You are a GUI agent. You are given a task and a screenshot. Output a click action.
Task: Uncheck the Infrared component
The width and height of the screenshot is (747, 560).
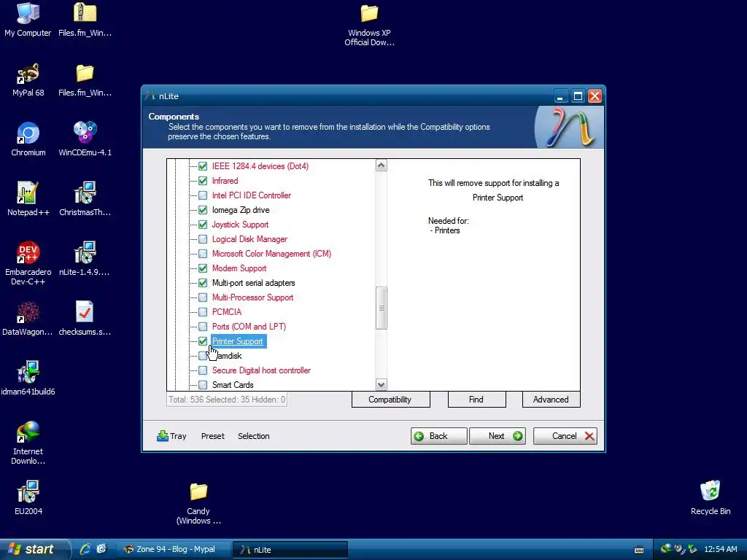click(203, 181)
